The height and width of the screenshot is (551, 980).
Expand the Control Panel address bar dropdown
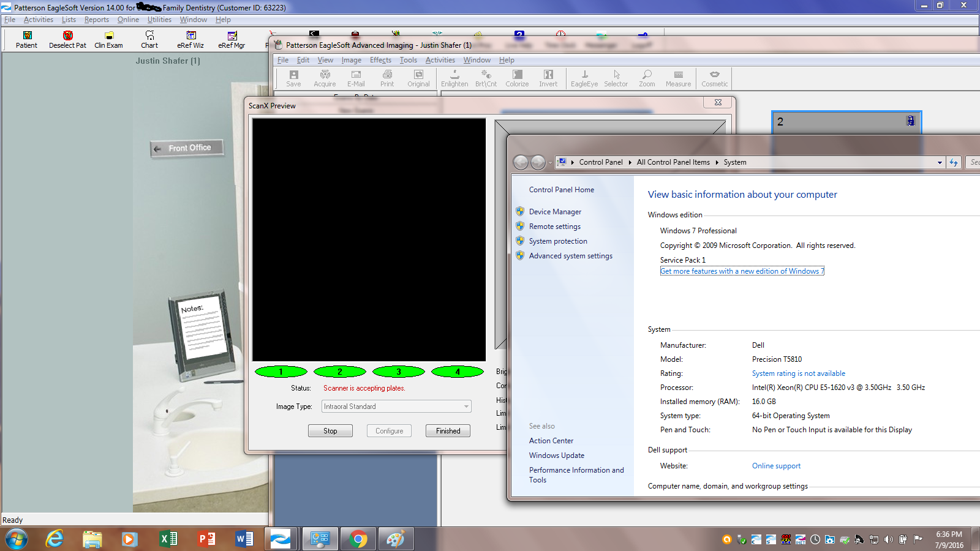pos(940,162)
